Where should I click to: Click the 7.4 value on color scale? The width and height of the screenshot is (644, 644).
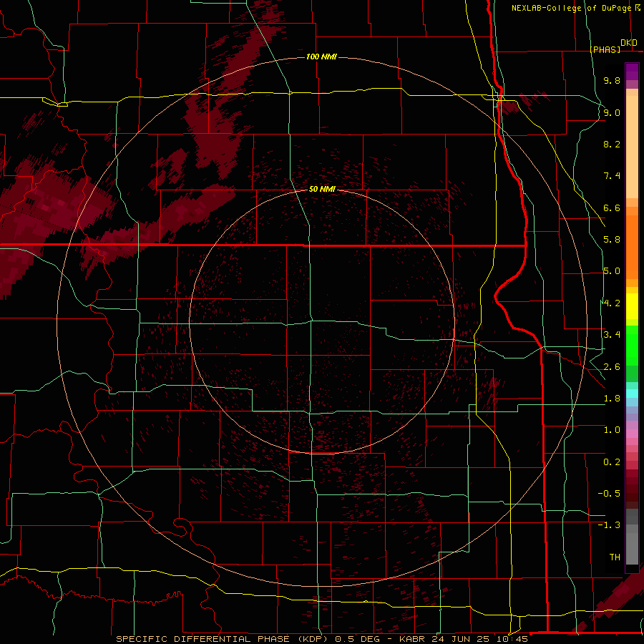pos(612,176)
